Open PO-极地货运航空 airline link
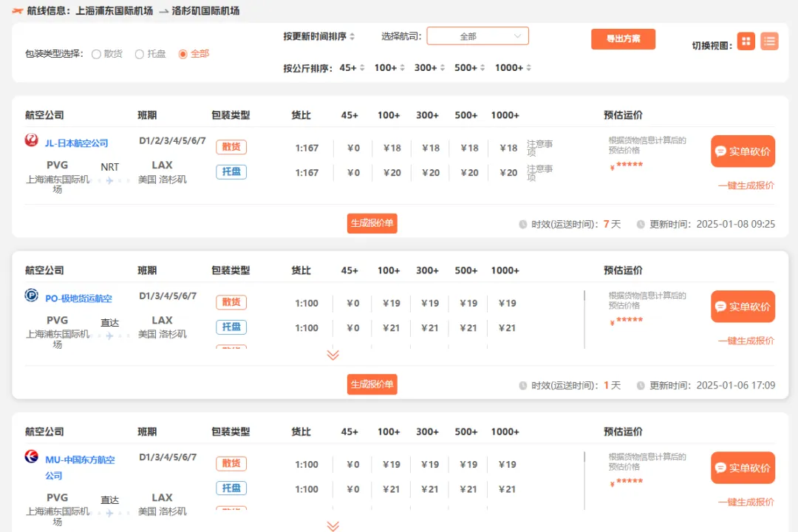The height and width of the screenshot is (532, 798). (x=78, y=299)
